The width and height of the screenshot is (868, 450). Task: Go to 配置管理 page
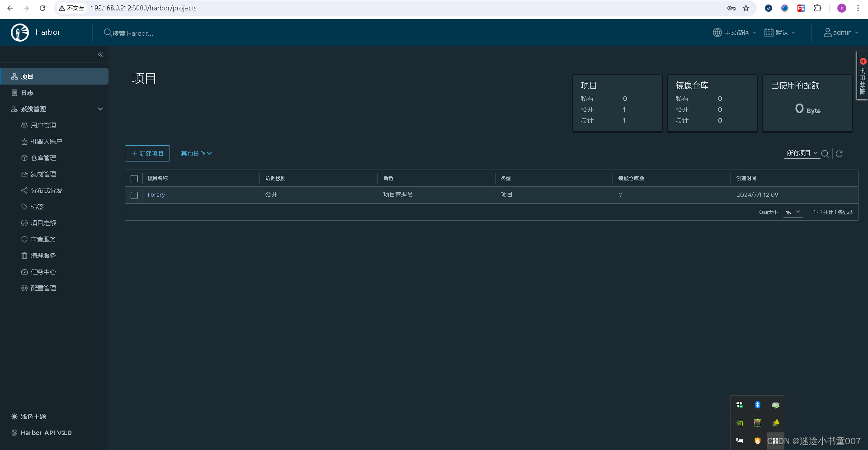coord(43,288)
